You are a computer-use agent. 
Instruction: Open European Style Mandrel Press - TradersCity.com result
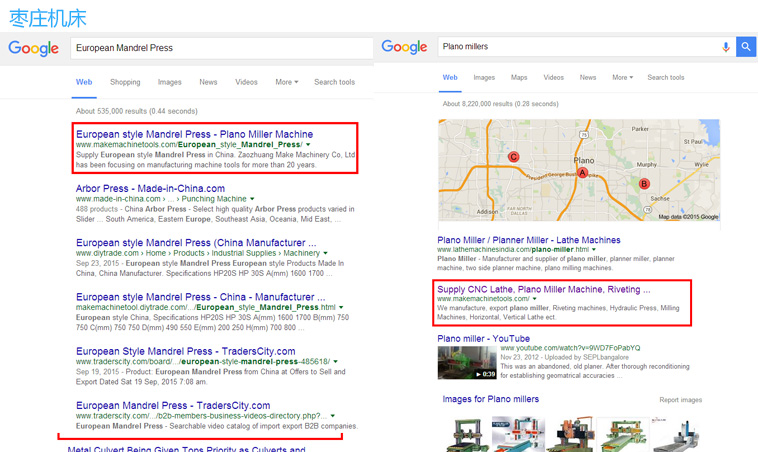[186, 351]
